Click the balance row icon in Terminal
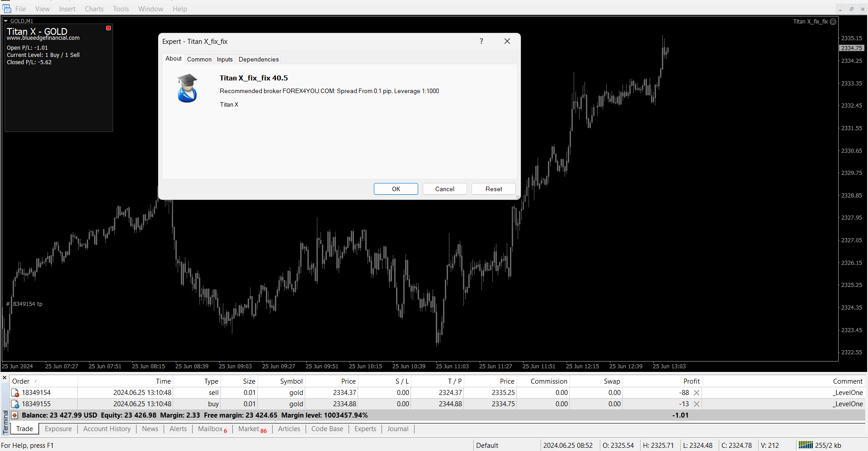This screenshot has height=451, width=868. (14, 415)
